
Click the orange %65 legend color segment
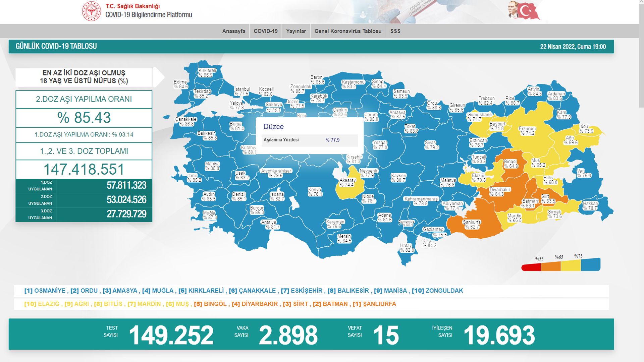click(551, 266)
